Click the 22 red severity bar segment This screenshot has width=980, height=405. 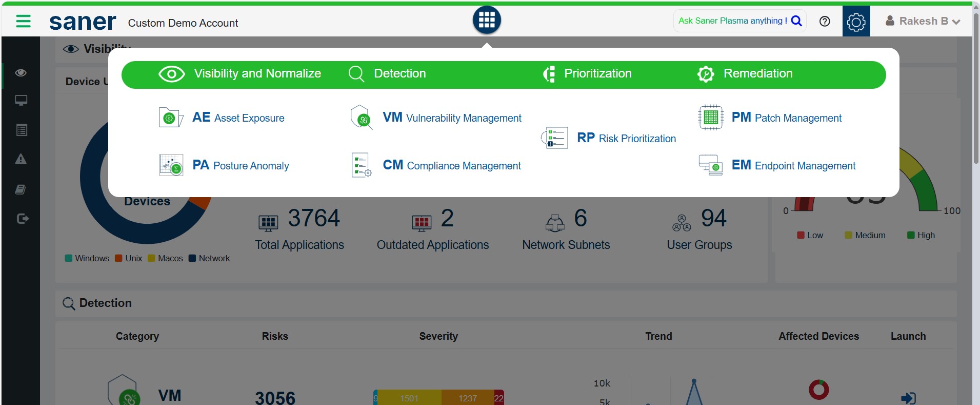[x=499, y=398]
